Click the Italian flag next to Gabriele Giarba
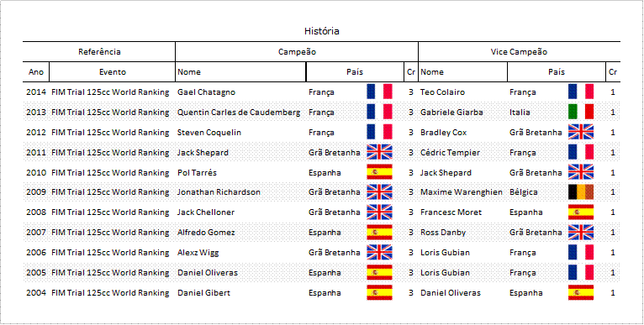Viewport: 644px width, 325px height. point(581,112)
